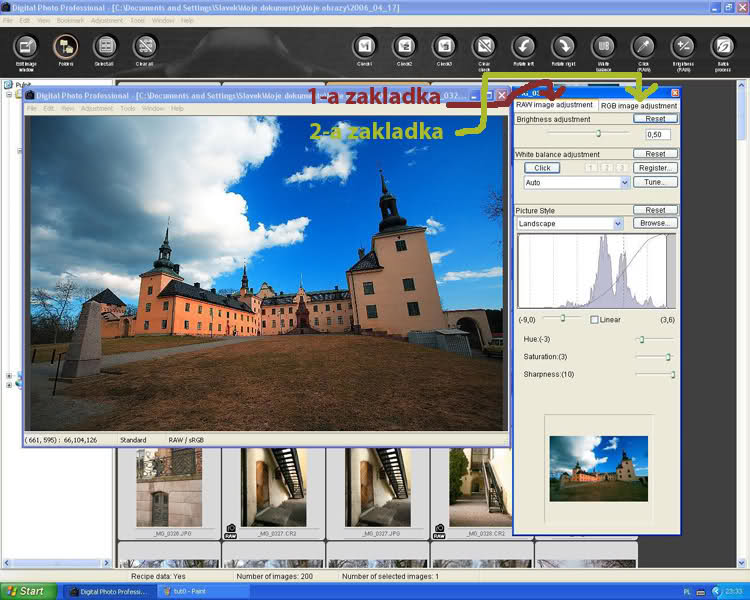Image resolution: width=750 pixels, height=600 pixels.
Task: Click 'Standard' in edit window status bar
Action: click(133, 440)
